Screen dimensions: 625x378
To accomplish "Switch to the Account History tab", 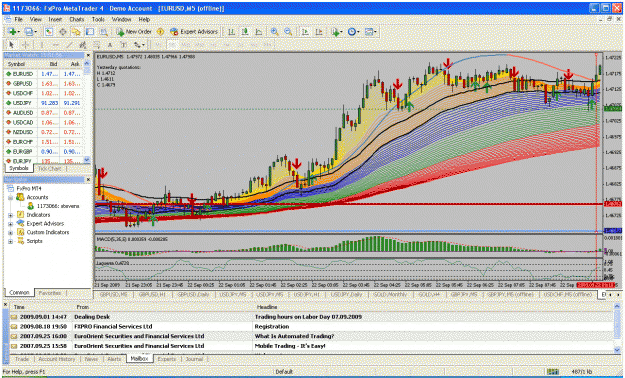I will (57, 359).
